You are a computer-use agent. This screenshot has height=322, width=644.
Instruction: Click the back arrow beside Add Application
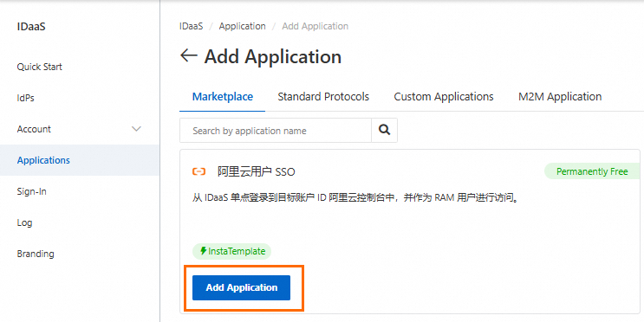click(189, 55)
